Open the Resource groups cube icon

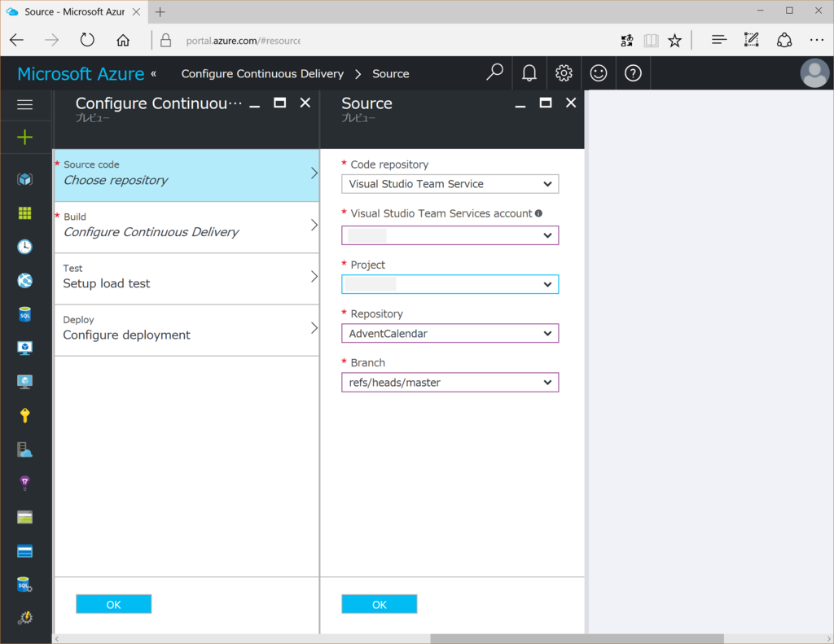(24, 179)
